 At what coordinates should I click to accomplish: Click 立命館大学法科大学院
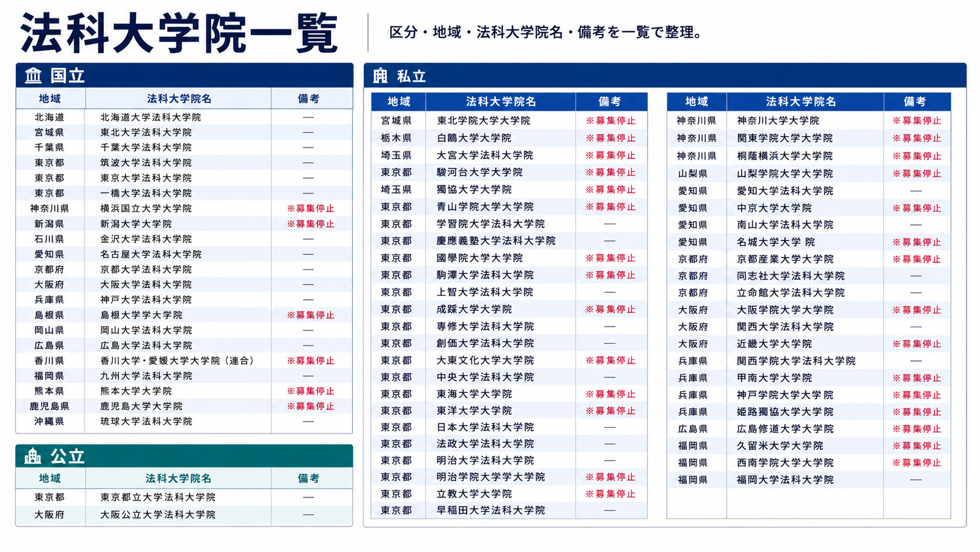point(791,293)
